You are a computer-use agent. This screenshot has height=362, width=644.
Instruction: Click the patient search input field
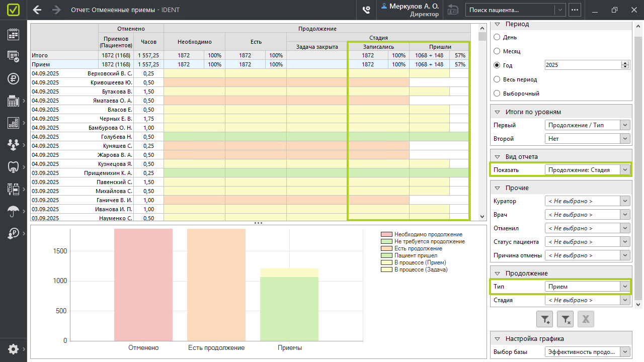click(510, 10)
